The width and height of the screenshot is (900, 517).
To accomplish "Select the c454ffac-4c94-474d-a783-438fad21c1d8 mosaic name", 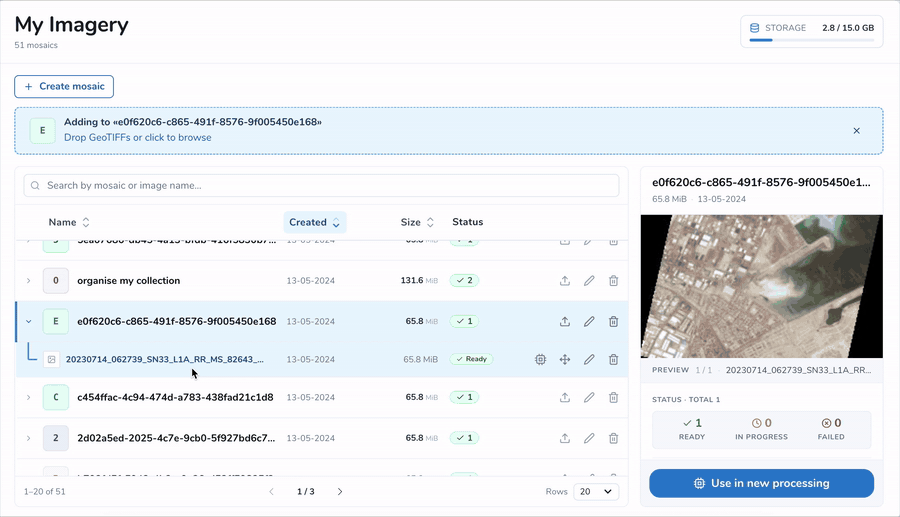I will coord(175,397).
